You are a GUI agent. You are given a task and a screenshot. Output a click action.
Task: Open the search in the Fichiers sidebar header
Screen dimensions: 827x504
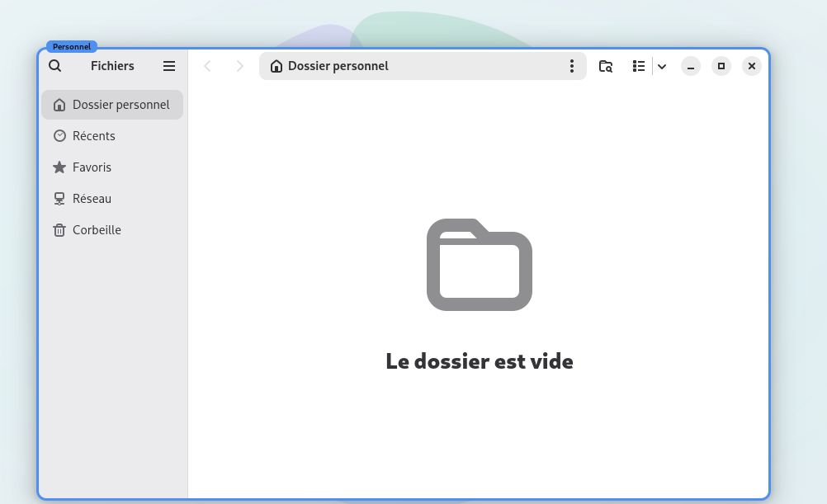tap(54, 66)
